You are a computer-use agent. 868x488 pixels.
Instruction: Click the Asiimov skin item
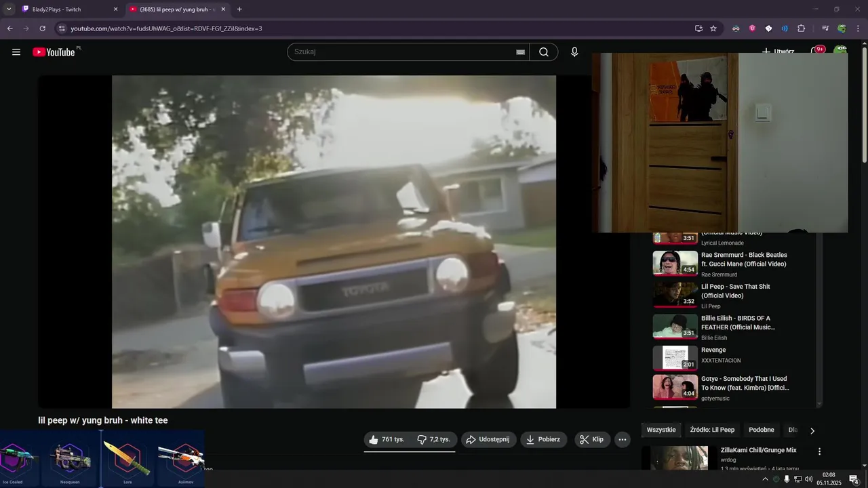coord(180,460)
